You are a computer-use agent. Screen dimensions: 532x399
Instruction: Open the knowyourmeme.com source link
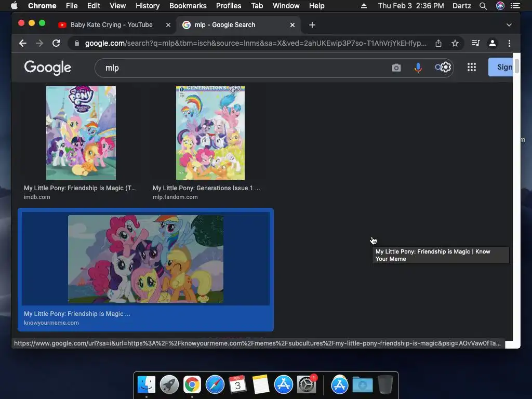51,323
